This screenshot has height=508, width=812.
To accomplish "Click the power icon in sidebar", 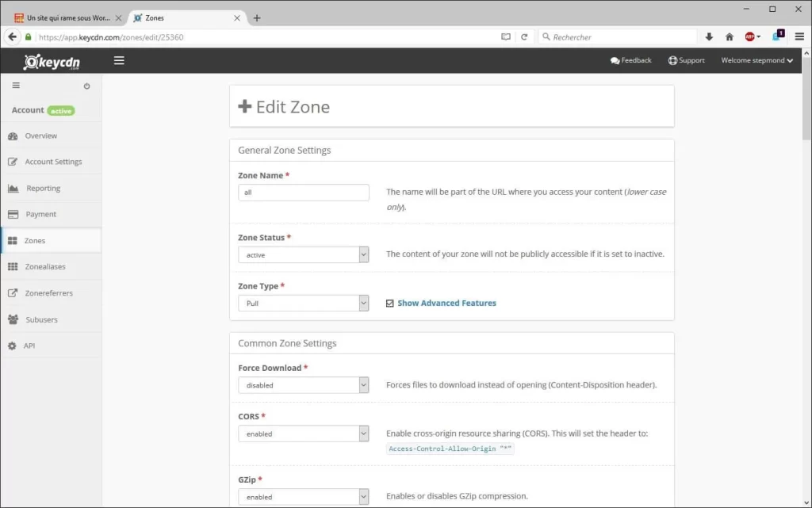I will pyautogui.click(x=86, y=86).
